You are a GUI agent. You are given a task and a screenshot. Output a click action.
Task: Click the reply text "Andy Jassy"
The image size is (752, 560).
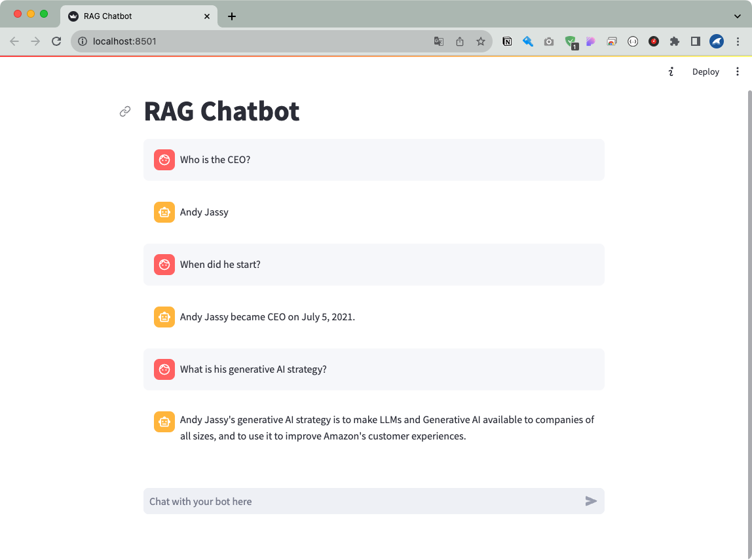pyautogui.click(x=204, y=212)
